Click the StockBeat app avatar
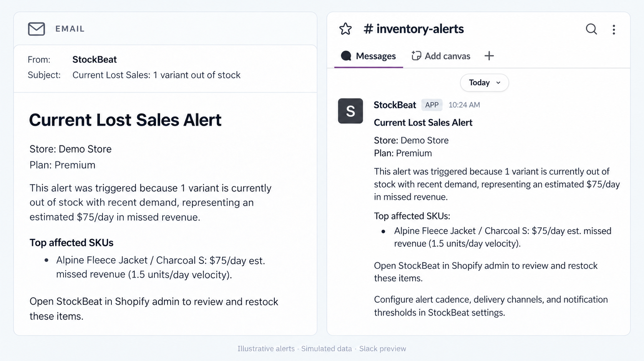The height and width of the screenshot is (361, 644). point(350,111)
